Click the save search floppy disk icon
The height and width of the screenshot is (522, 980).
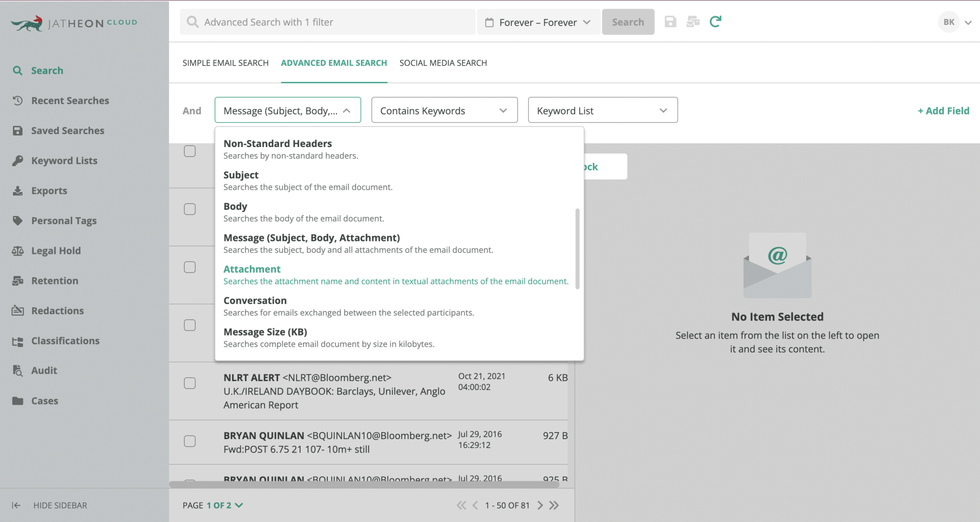point(670,22)
